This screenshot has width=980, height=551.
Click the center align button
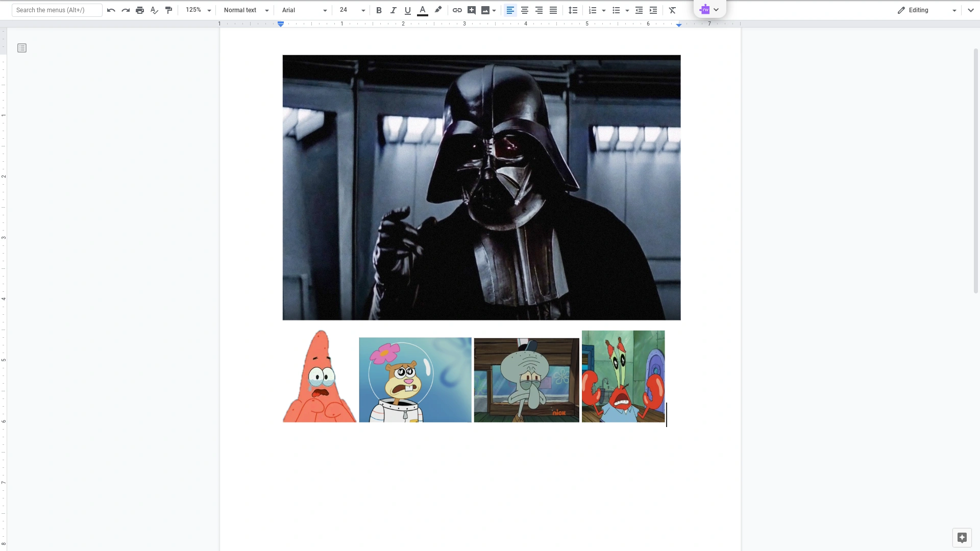click(525, 10)
